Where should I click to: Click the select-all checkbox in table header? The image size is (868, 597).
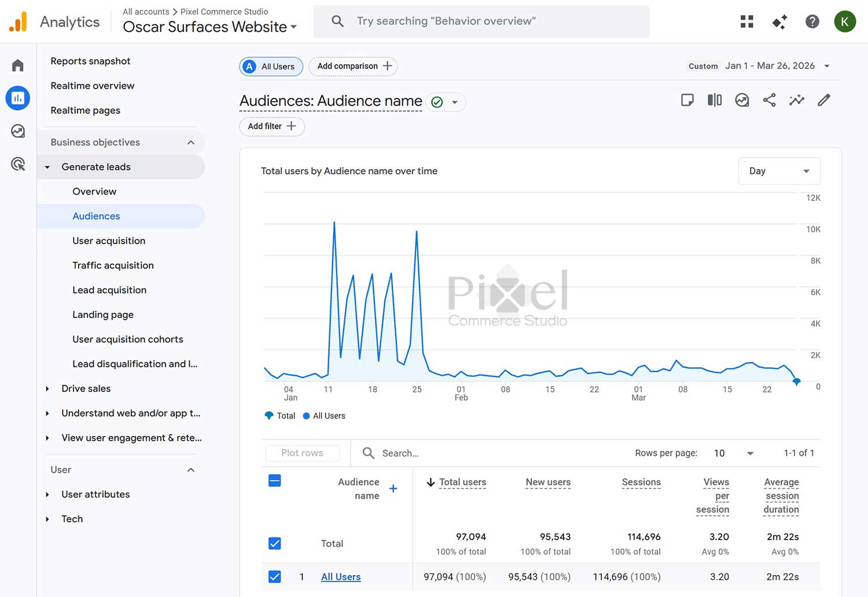[274, 480]
